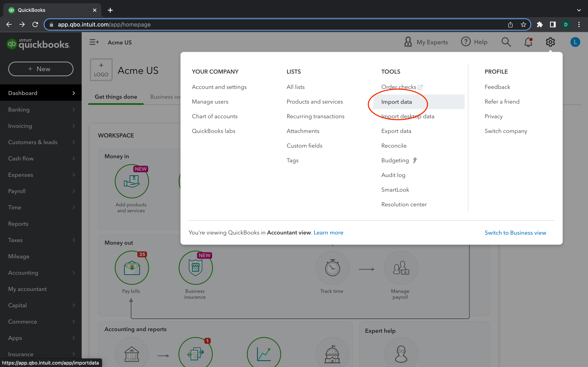This screenshot has width=588, height=367.
Task: Open the Track time stopwatch icon
Action: click(332, 268)
